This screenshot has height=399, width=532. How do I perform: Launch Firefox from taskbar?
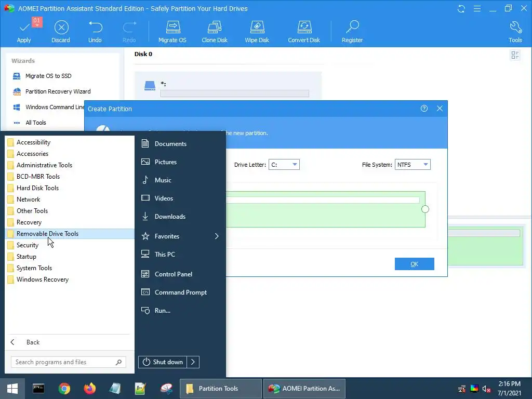[89, 389]
